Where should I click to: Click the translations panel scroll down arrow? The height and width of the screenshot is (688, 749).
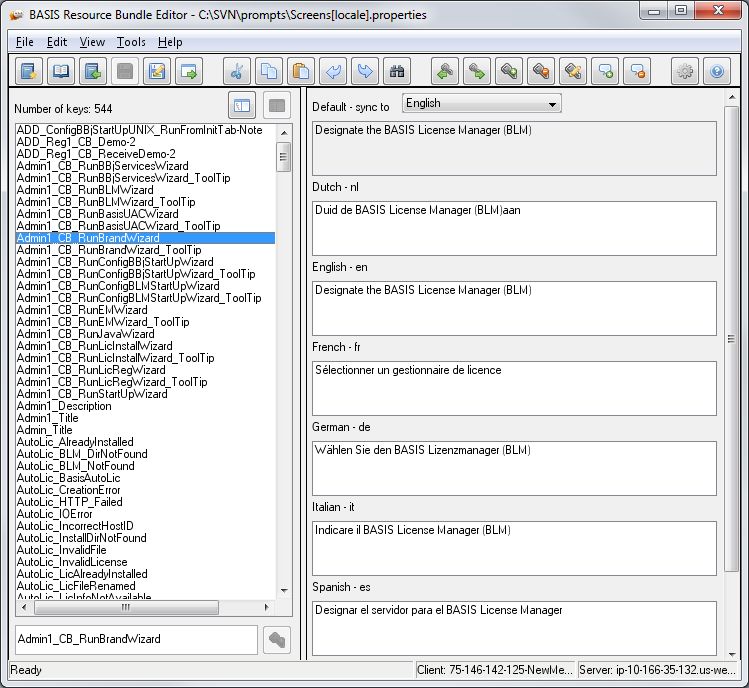[x=731, y=654]
